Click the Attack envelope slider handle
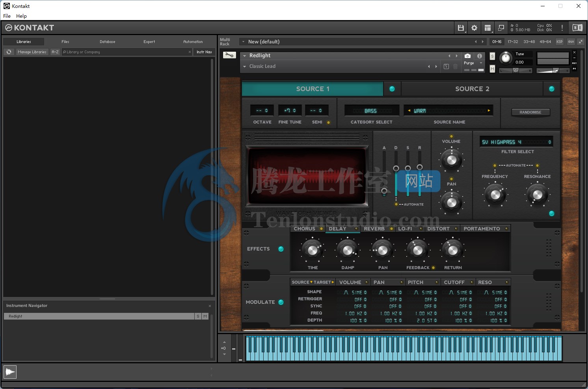 point(384,191)
